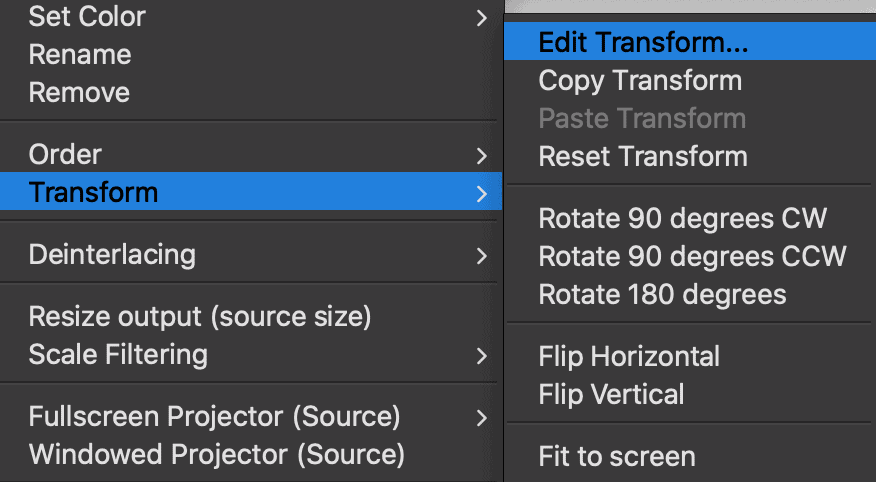Expand the Order submenu

click(65, 155)
